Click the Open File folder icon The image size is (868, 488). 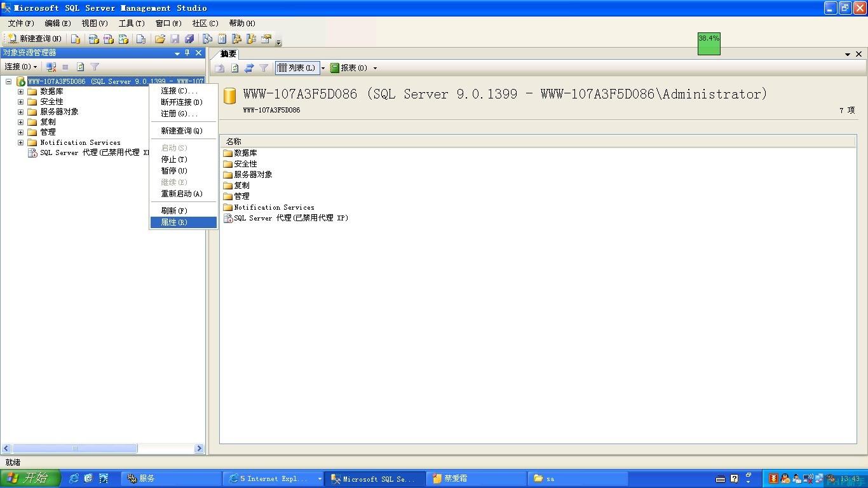pos(160,39)
